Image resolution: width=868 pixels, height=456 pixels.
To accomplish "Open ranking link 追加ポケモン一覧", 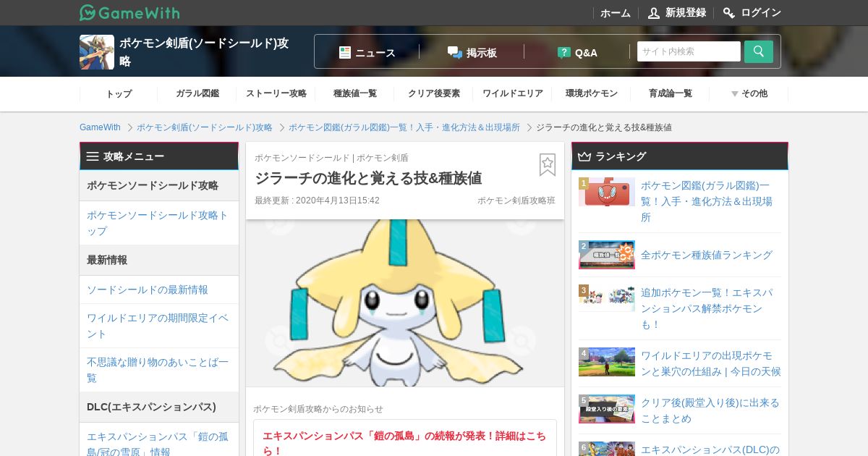I will click(707, 308).
